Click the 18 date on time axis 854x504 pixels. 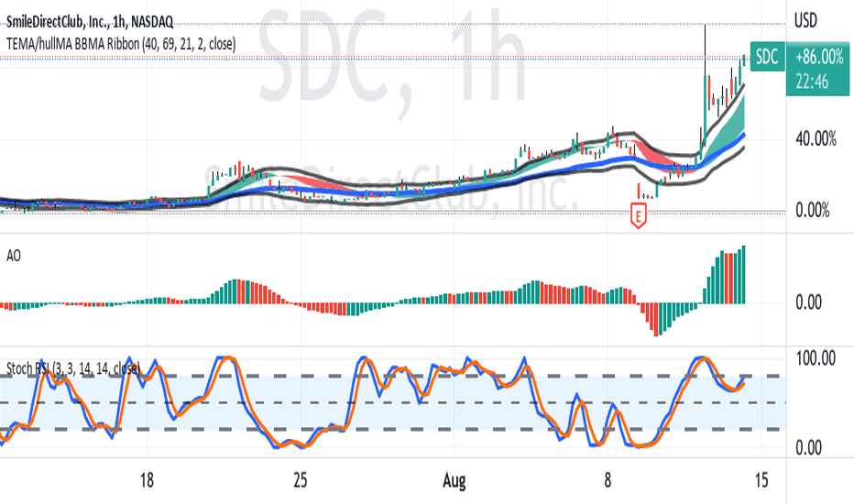pos(147,480)
